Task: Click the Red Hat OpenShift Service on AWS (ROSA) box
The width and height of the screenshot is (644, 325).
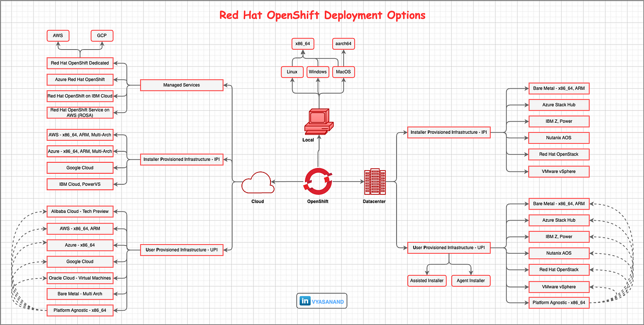Action: 80,113
